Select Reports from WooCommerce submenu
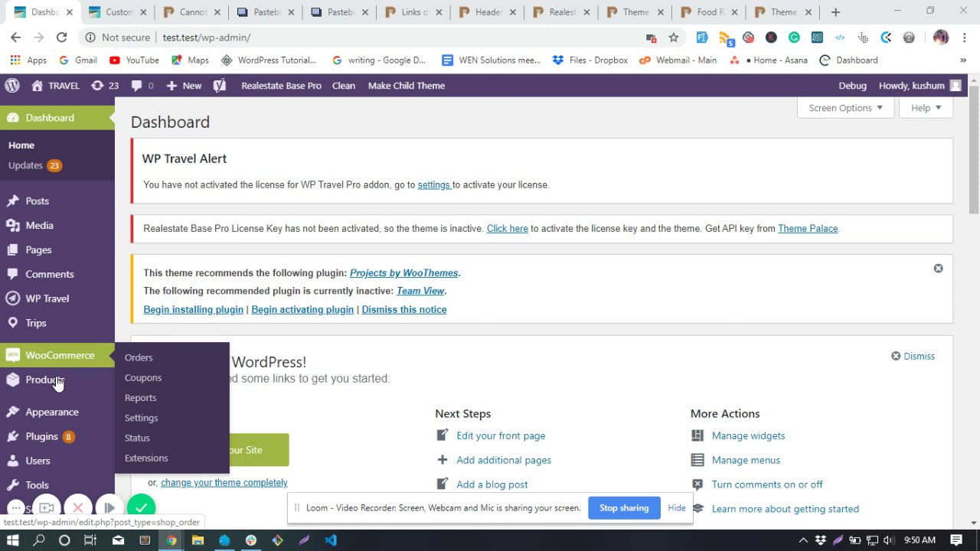980x551 pixels. 140,398
